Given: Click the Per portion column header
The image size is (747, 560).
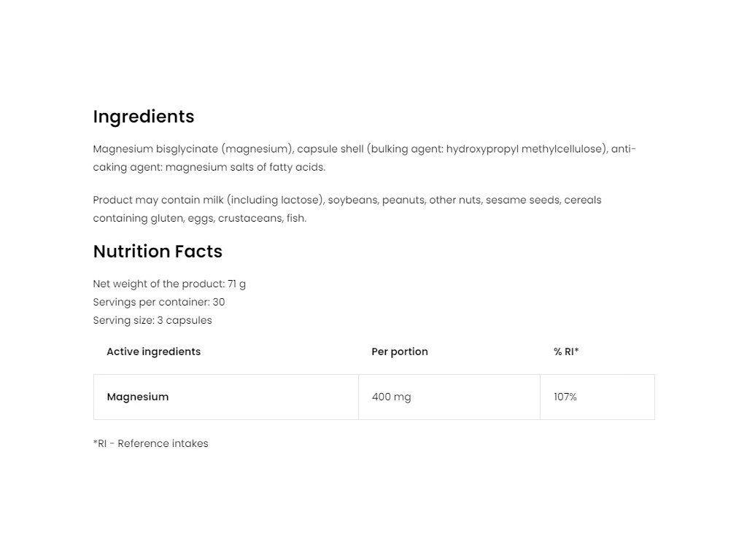Looking at the screenshot, I should (x=400, y=351).
